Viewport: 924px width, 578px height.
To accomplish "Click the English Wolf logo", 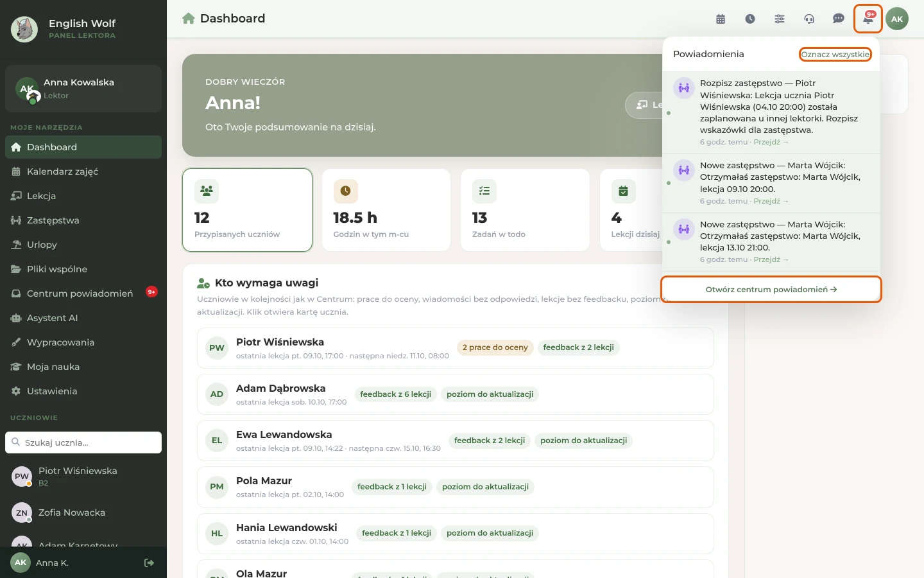I will coord(24,30).
